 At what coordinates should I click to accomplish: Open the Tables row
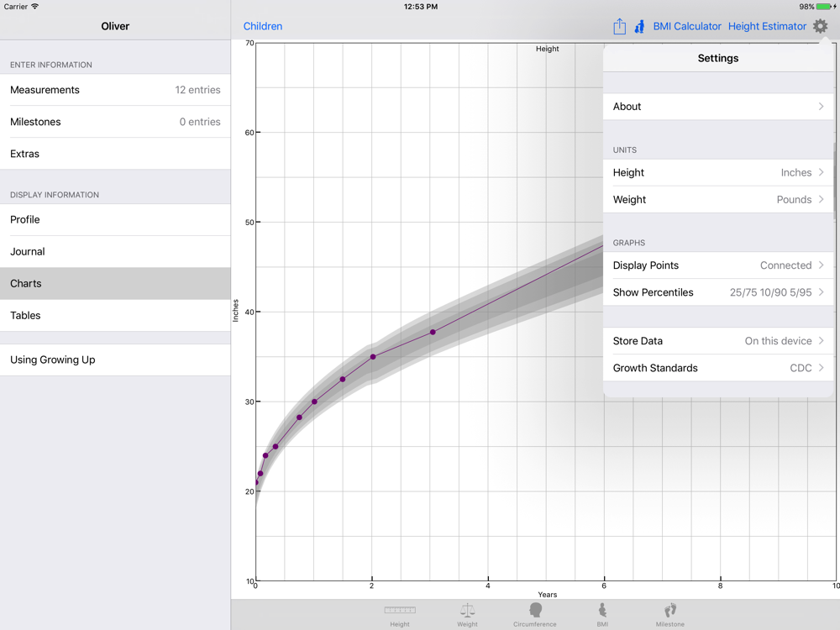click(x=115, y=315)
